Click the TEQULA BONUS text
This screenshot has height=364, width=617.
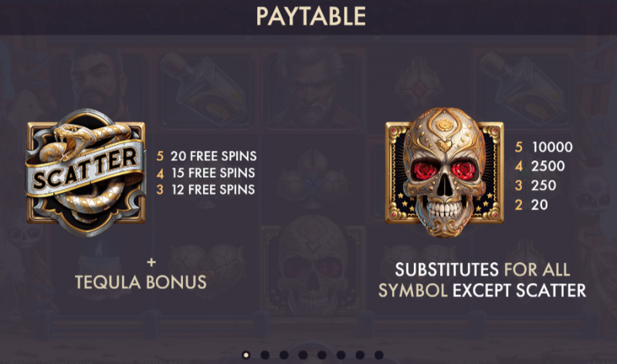coord(141,281)
